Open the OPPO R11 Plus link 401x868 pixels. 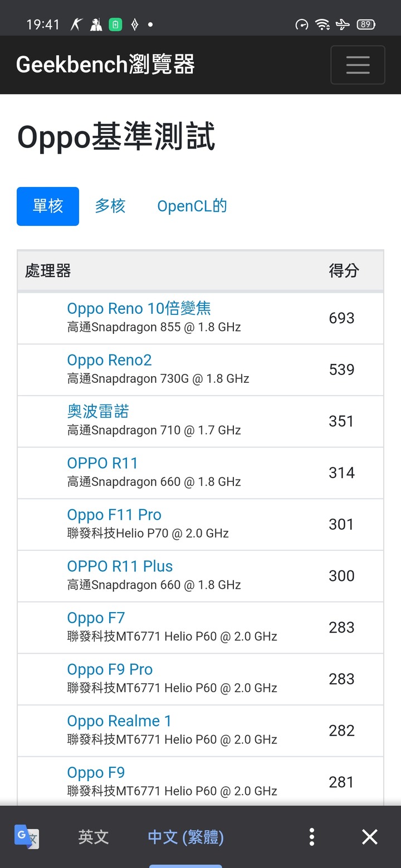[x=120, y=566]
